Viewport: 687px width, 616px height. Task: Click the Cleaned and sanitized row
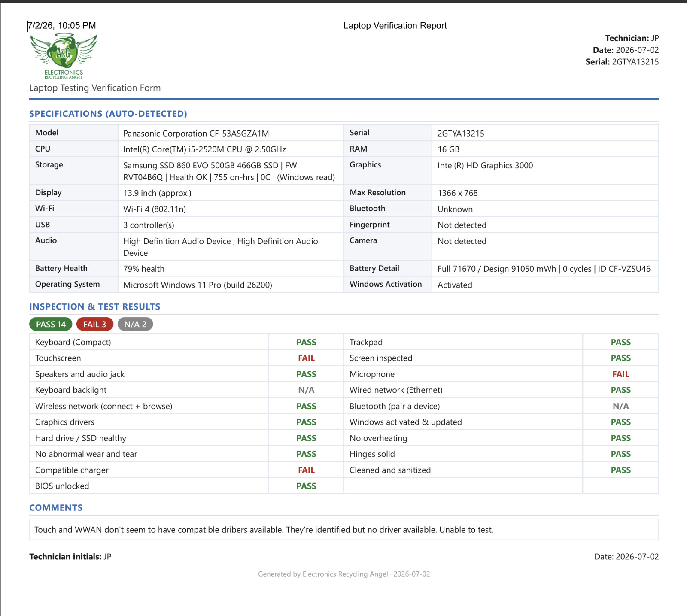(x=501, y=470)
